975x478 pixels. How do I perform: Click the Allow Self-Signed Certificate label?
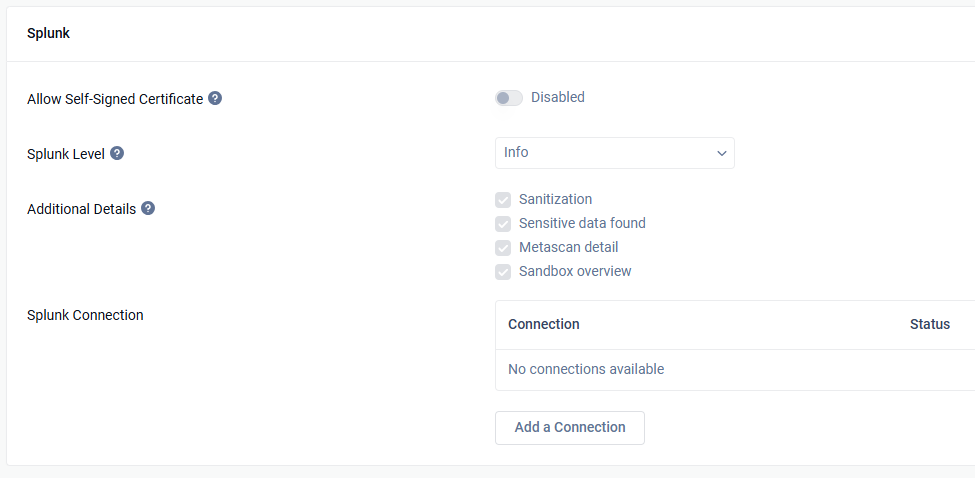(115, 99)
